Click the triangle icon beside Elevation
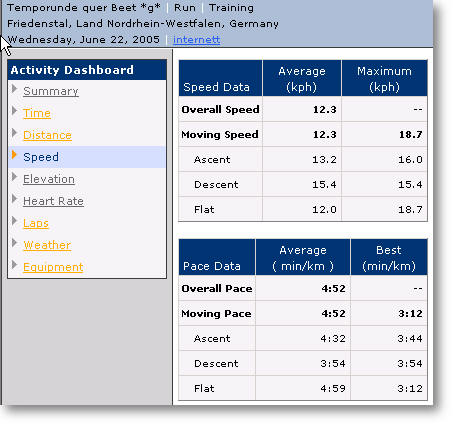The height and width of the screenshot is (424, 453). click(14, 177)
